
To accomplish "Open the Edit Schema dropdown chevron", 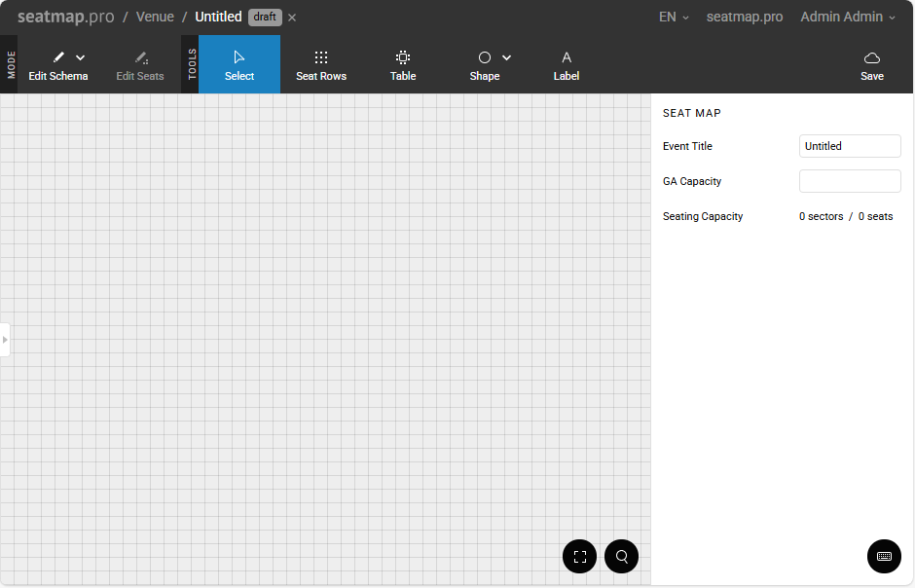I will tap(81, 58).
